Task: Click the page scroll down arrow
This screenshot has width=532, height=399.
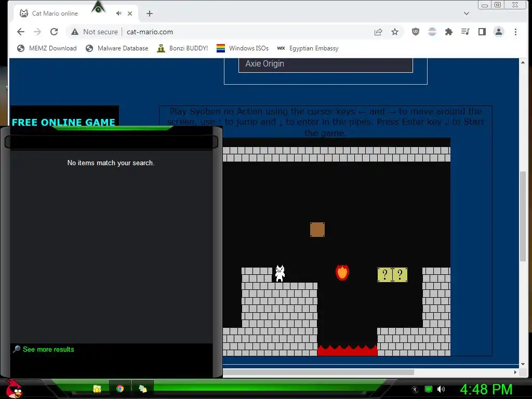Action: 523,364
